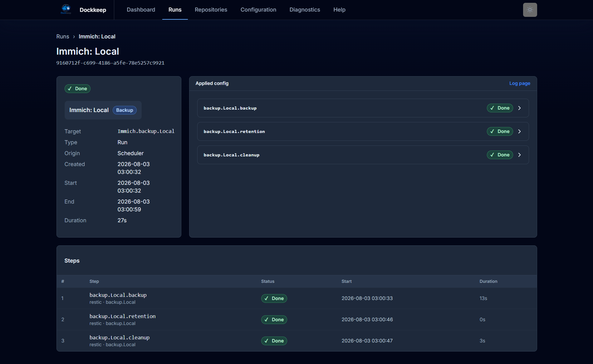Open the backup.Local.backup applied config row
This screenshot has width=593, height=364.
click(363, 108)
